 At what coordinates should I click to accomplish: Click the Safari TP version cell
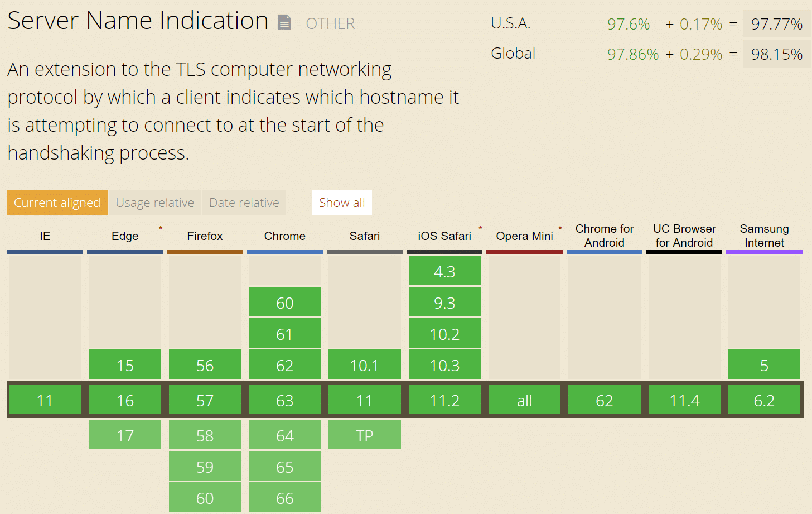pyautogui.click(x=364, y=435)
